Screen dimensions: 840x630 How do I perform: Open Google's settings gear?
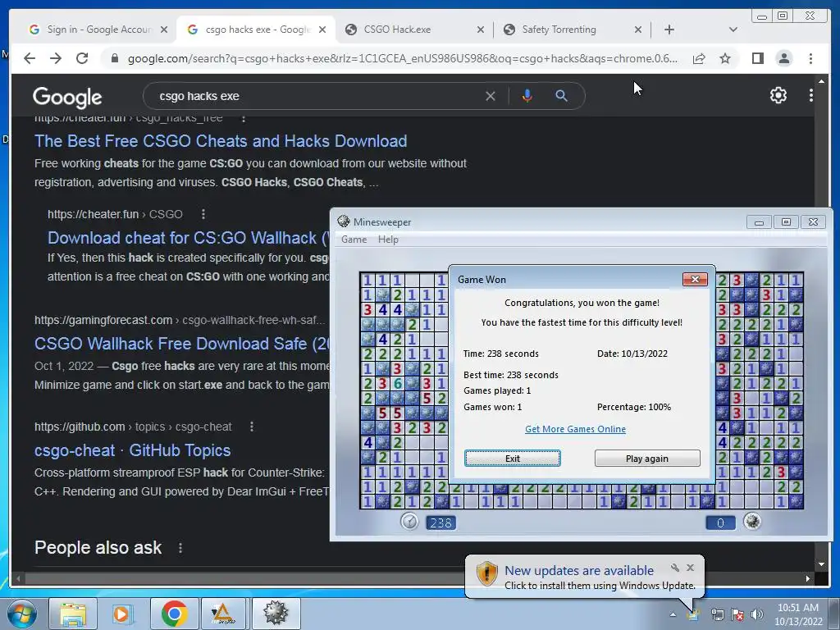click(x=778, y=95)
